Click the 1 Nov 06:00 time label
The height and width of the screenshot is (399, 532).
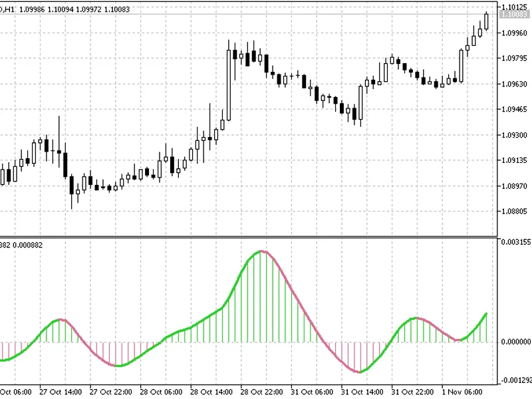[462, 392]
